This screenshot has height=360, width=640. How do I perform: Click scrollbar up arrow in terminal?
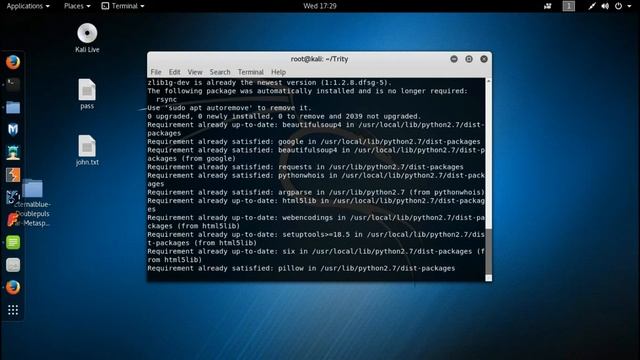point(489,81)
